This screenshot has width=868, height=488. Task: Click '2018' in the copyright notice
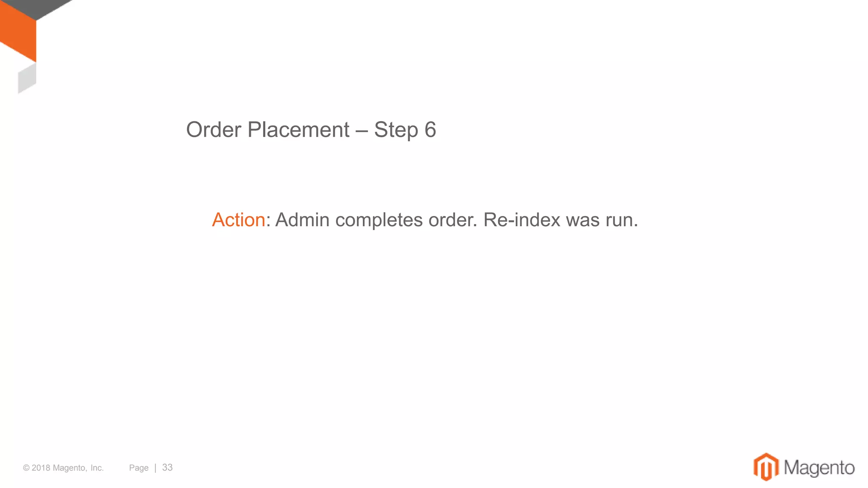point(41,468)
